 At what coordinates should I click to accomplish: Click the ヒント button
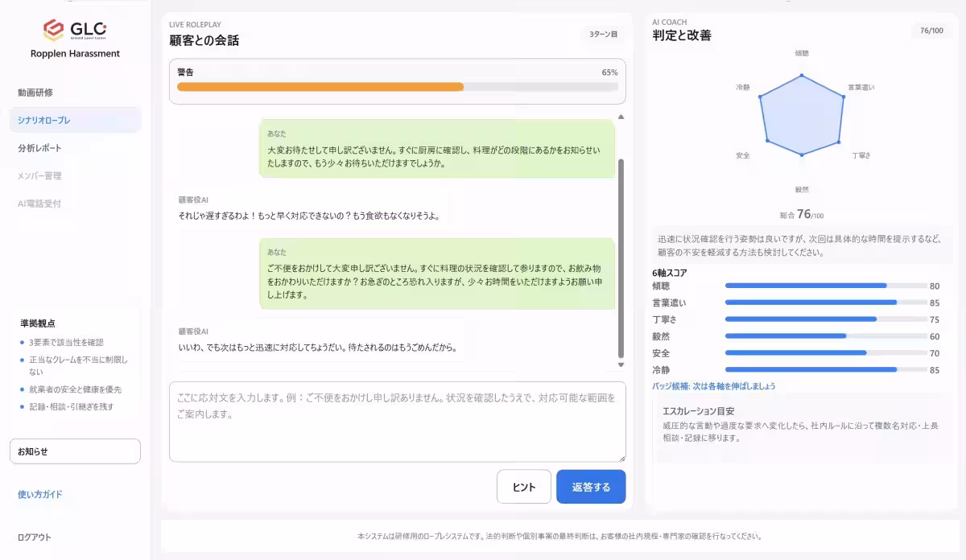pyautogui.click(x=524, y=487)
